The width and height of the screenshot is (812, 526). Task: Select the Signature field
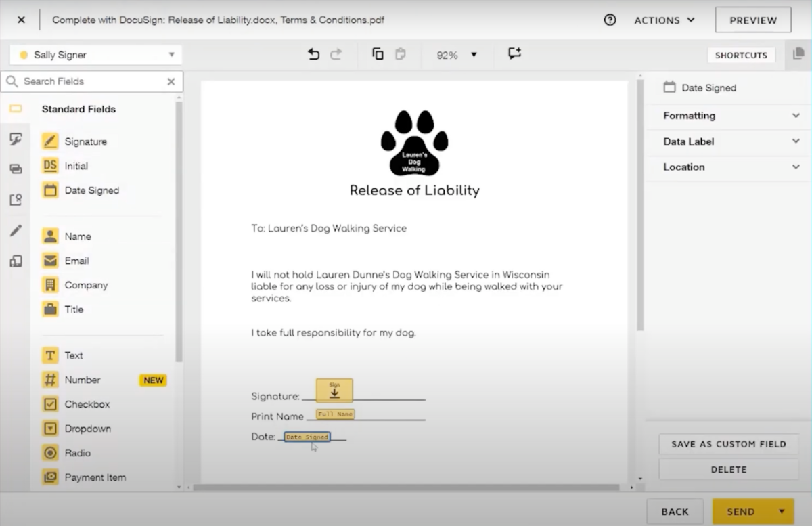click(x=74, y=141)
